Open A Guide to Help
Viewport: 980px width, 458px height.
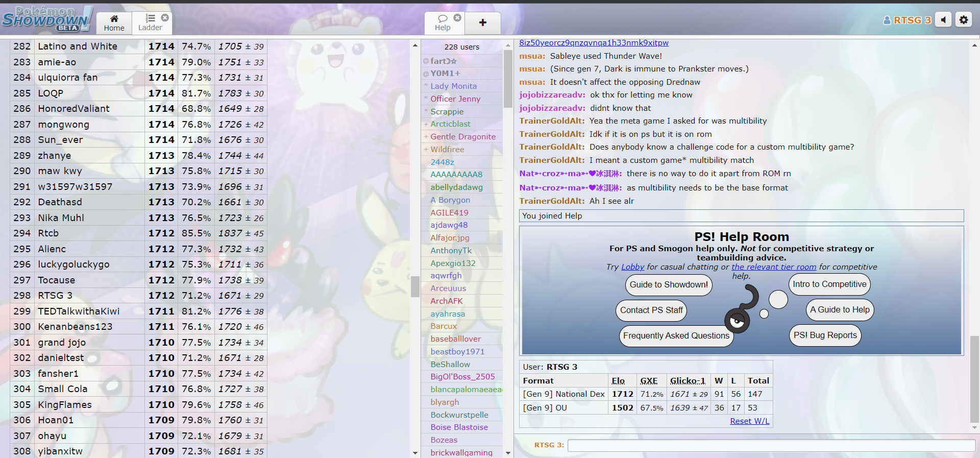840,309
